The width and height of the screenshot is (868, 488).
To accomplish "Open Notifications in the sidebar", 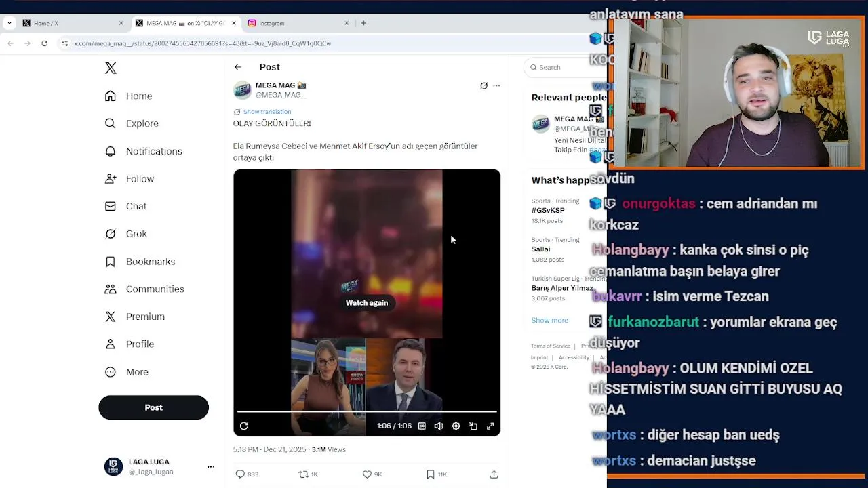I will (144, 151).
